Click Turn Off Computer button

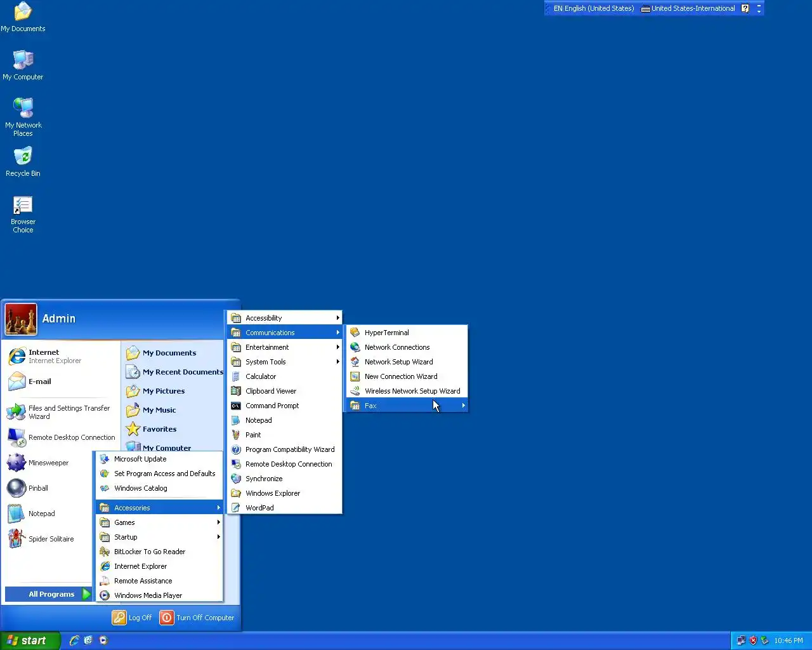click(x=197, y=618)
